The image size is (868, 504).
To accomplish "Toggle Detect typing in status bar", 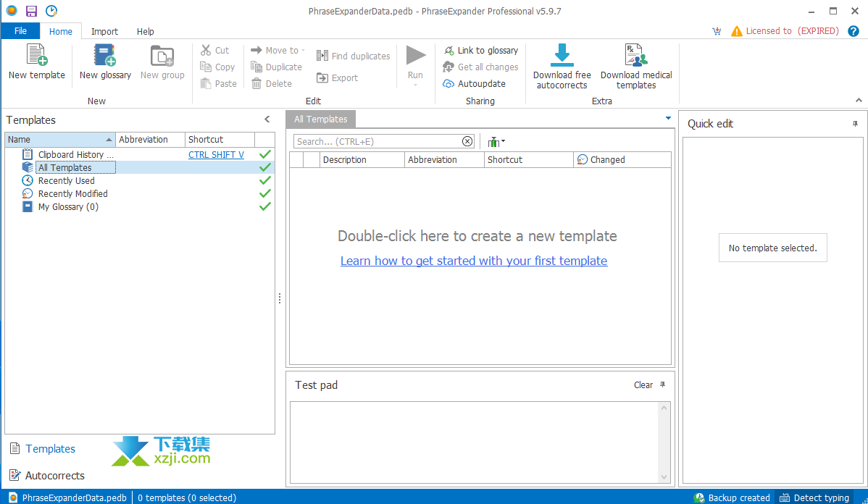I will (814, 498).
